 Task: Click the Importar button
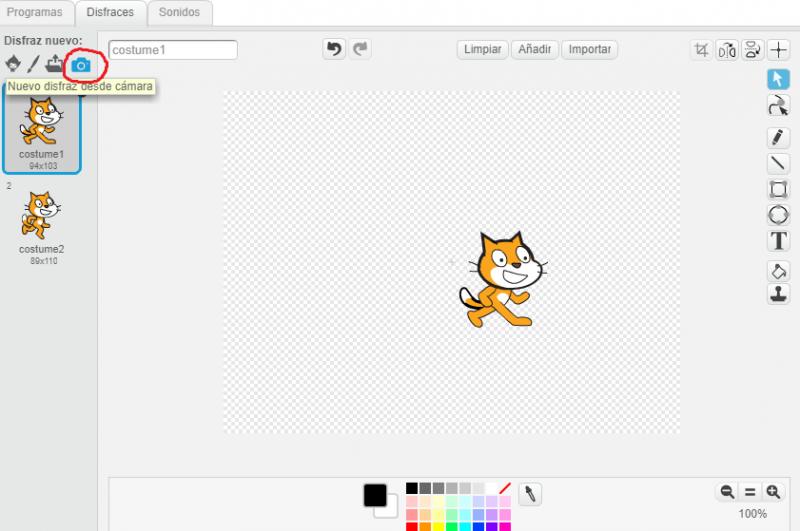point(590,49)
